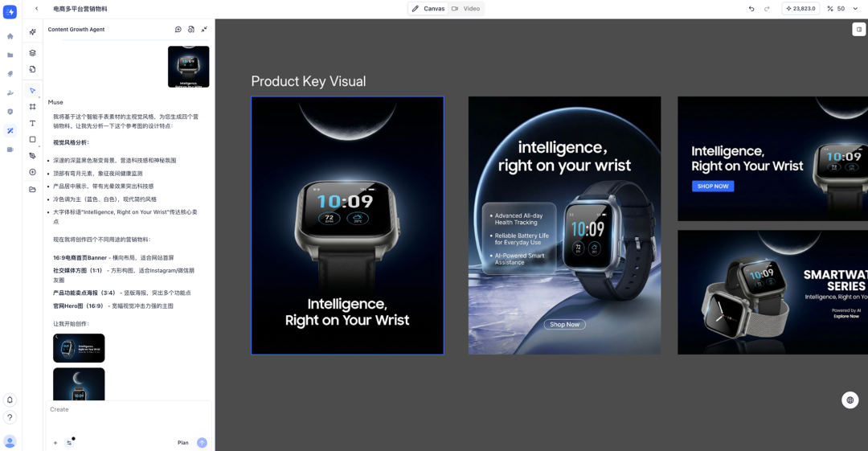Click the page history icon below layers
This screenshot has height=451, width=868.
33,69
